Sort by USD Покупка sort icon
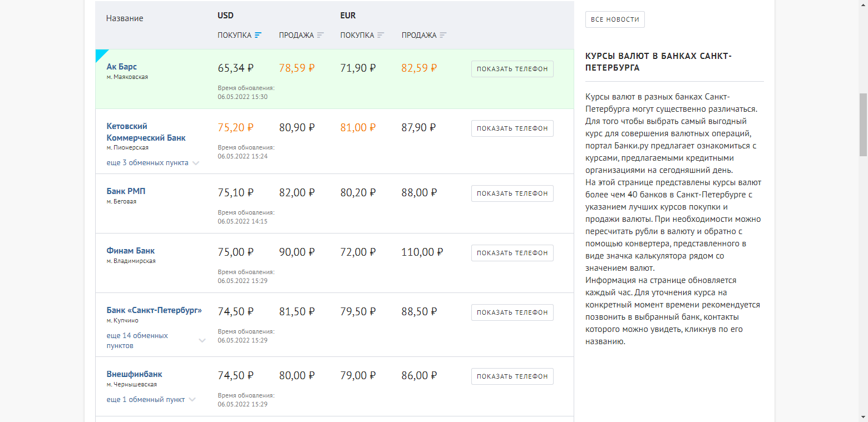This screenshot has width=868, height=422. pyautogui.click(x=258, y=35)
